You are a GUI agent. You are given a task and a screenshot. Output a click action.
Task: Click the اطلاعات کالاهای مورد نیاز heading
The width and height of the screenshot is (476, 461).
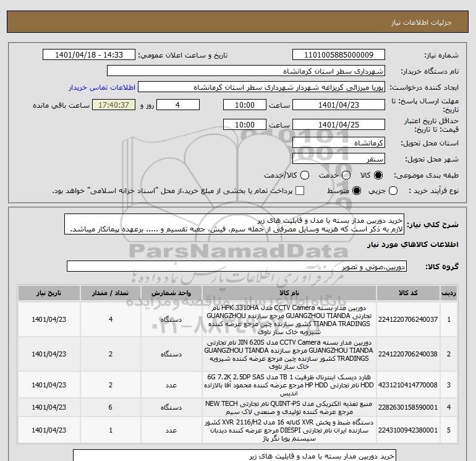pos(412,244)
